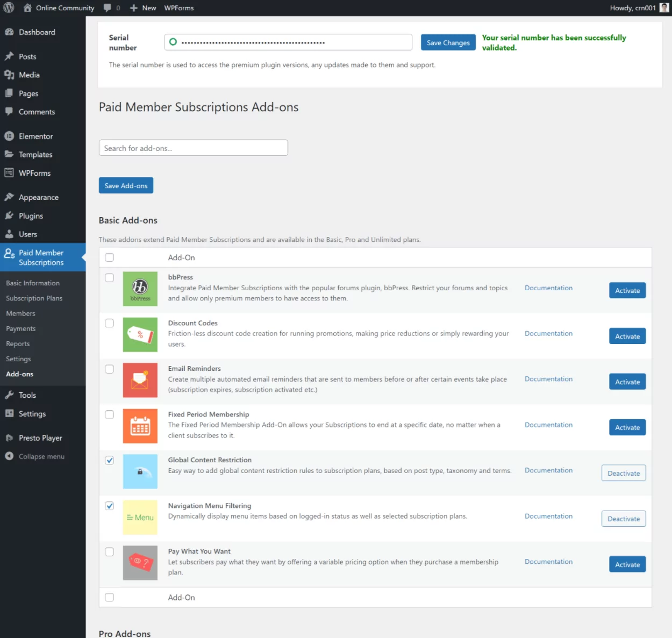Toggle the select-all checkbox in table header
Viewport: 672px width, 638px height.
click(110, 257)
